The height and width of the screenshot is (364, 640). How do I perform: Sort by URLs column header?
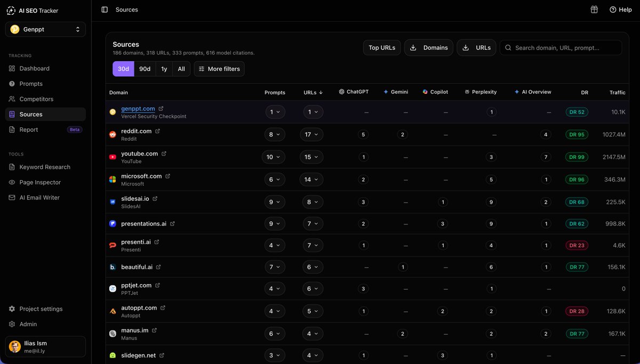pyautogui.click(x=313, y=92)
